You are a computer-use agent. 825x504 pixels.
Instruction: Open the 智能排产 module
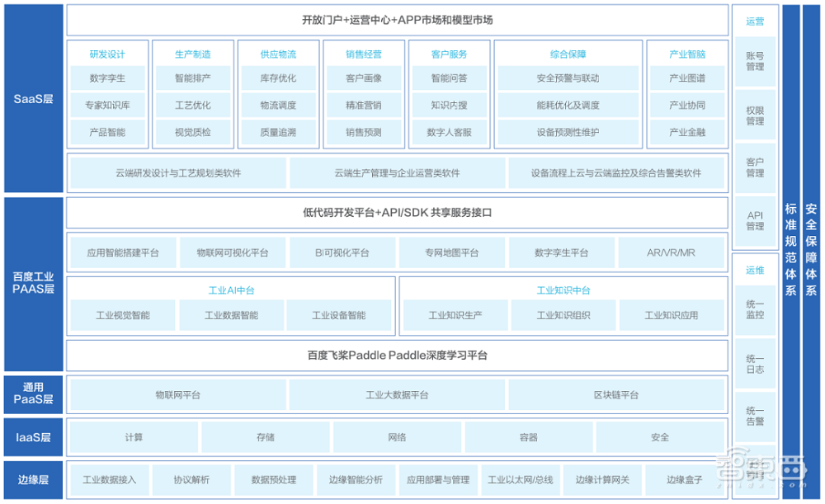tap(193, 79)
